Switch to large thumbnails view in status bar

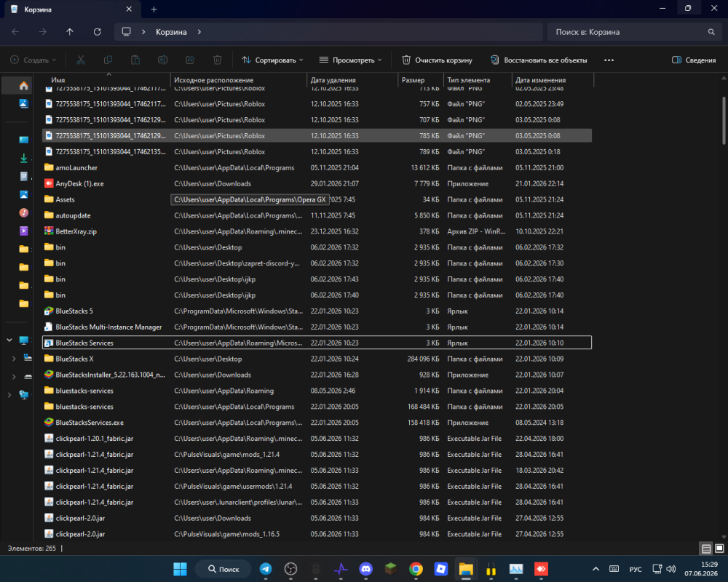click(719, 549)
